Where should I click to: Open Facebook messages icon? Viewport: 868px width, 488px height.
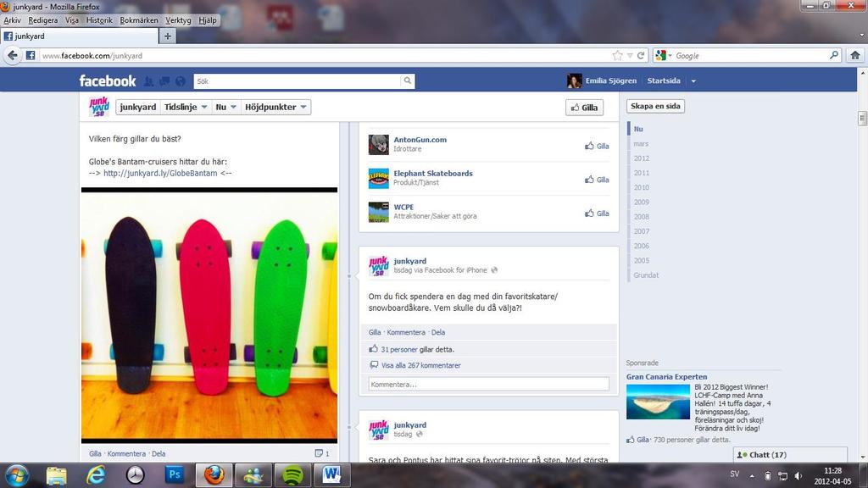pos(164,81)
